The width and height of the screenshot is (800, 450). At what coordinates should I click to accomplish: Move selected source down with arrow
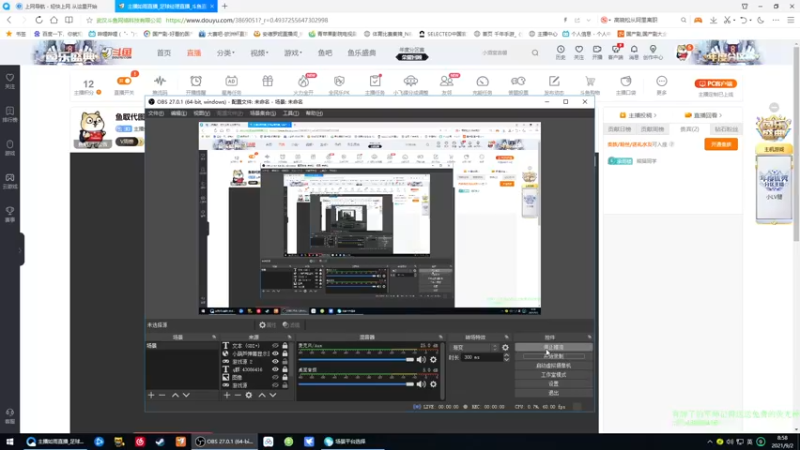(273, 395)
